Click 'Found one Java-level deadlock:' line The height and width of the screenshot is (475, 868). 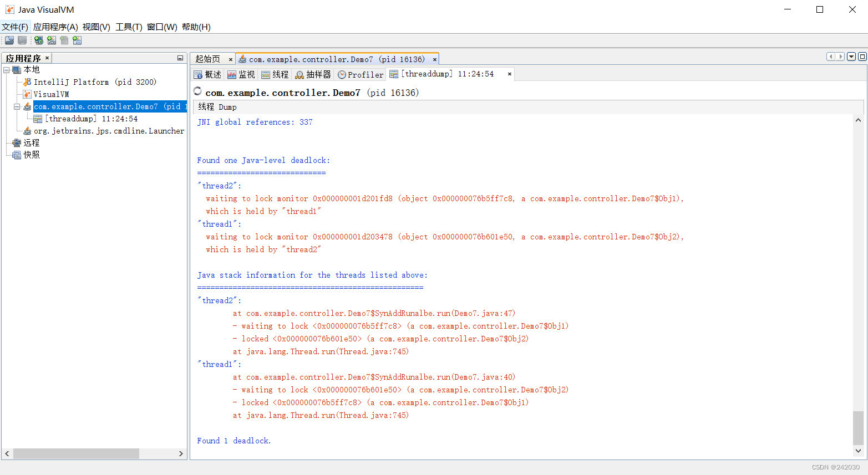pos(263,160)
